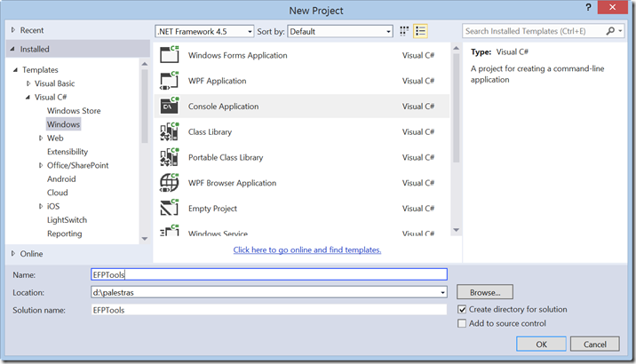Image resolution: width=636 pixels, height=364 pixels.
Task: Click Visual C# label in WPF Application row
Action: [x=418, y=81]
